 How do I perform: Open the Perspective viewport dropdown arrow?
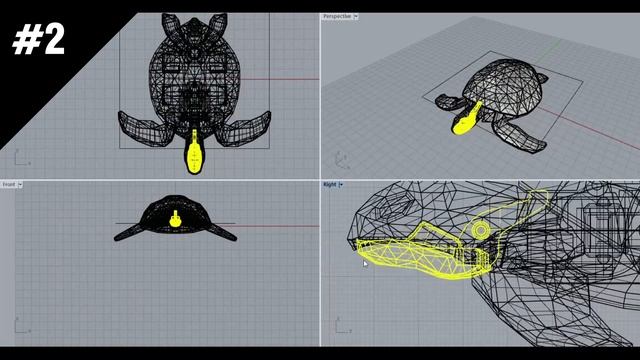click(x=356, y=17)
